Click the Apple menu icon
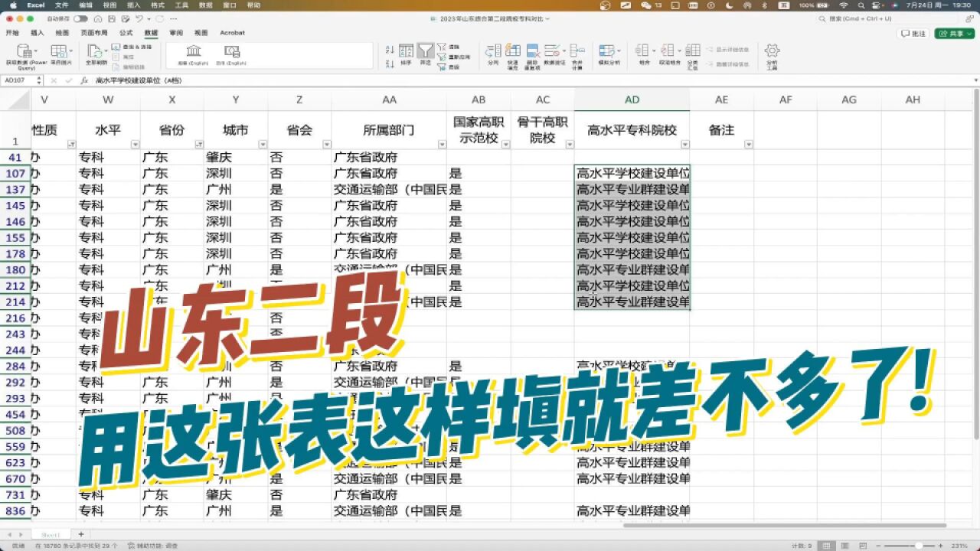The width and height of the screenshot is (980, 551). (13, 5)
